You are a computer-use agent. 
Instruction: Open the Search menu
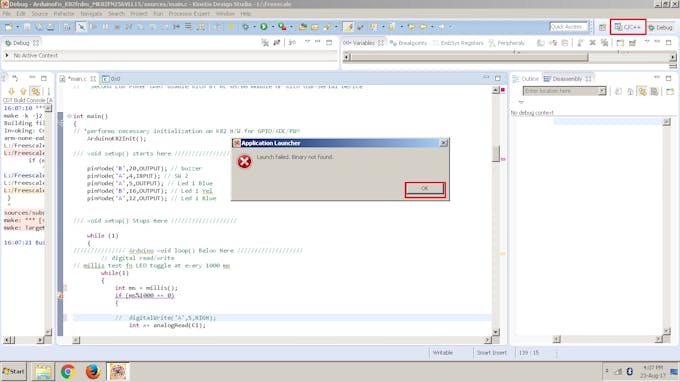tap(116, 14)
